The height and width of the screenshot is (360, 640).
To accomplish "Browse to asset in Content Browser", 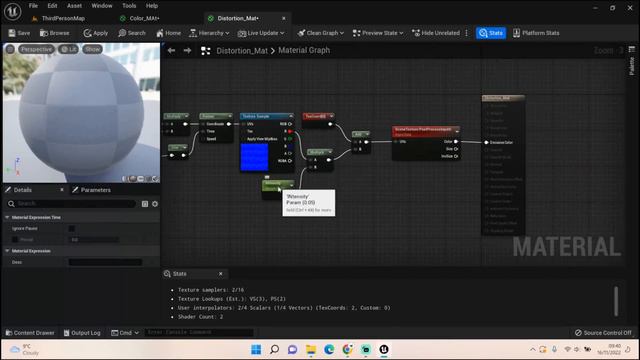I will pyautogui.click(x=54, y=33).
